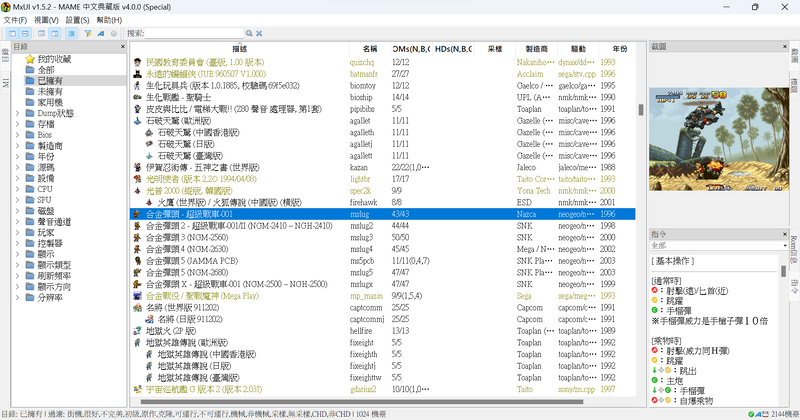
Task: Open the 設置(S) menu
Action: click(x=78, y=20)
